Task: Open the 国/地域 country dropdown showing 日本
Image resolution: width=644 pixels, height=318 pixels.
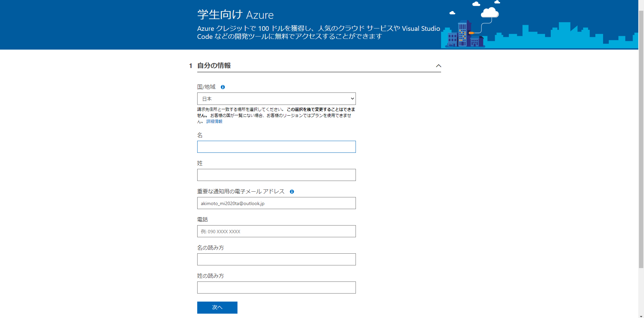Action: pyautogui.click(x=276, y=99)
